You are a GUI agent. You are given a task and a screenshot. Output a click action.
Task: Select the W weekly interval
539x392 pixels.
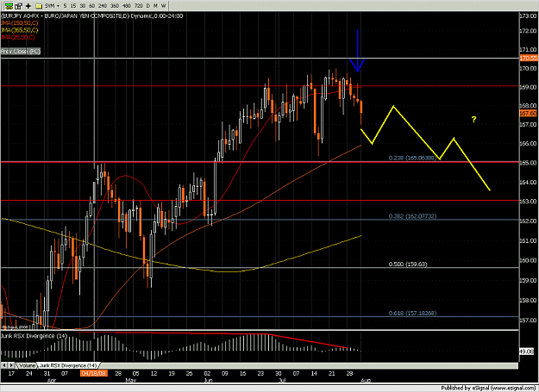164,6
